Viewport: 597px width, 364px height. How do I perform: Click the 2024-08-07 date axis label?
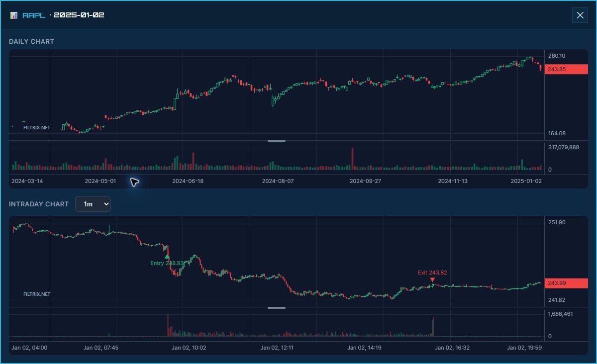click(x=278, y=181)
